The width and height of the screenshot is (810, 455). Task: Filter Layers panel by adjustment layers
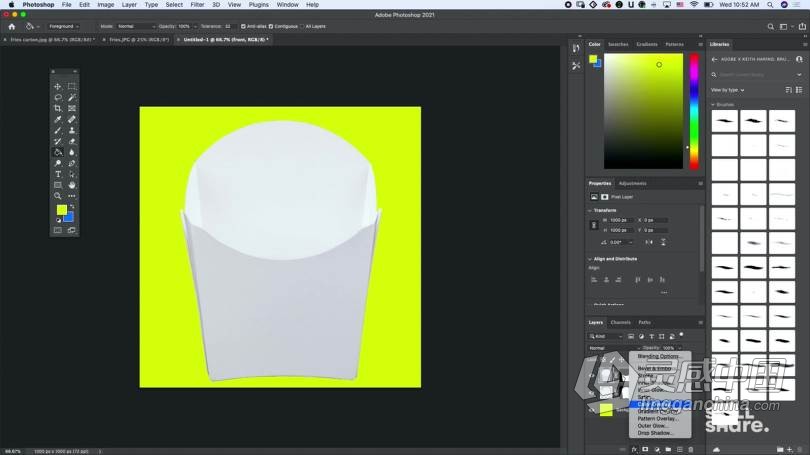click(x=642, y=336)
